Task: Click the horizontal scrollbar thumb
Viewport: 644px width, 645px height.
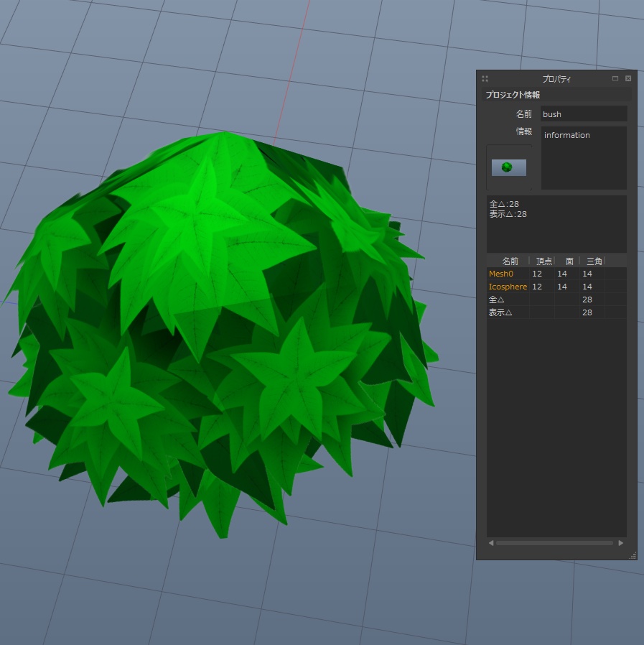Action: tap(553, 543)
